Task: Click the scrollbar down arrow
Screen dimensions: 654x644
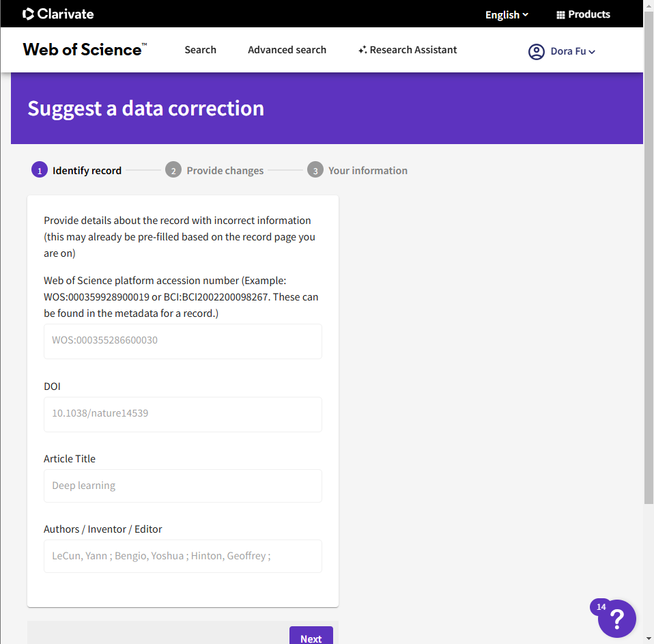Action: tap(649, 639)
